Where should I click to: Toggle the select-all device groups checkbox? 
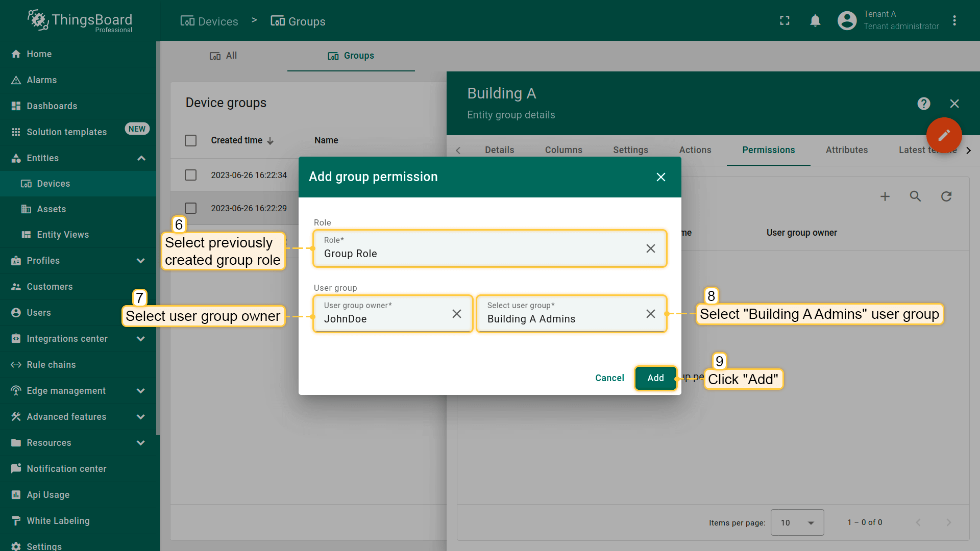[190, 140]
